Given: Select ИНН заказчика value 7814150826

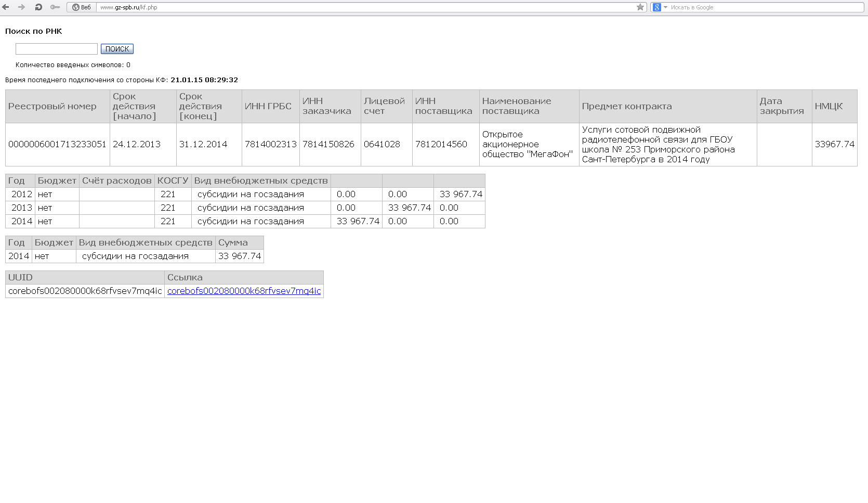Looking at the screenshot, I should [328, 144].
